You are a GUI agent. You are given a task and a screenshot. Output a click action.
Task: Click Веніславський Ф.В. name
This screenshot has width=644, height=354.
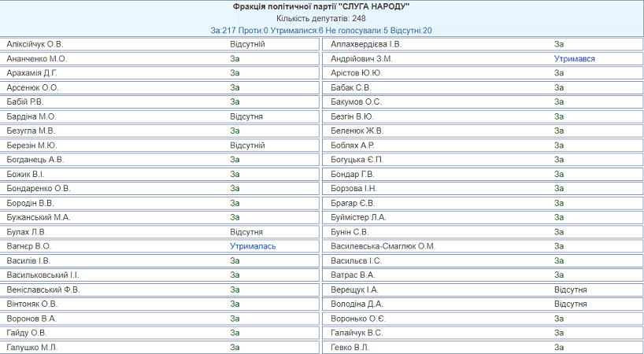tap(43, 290)
